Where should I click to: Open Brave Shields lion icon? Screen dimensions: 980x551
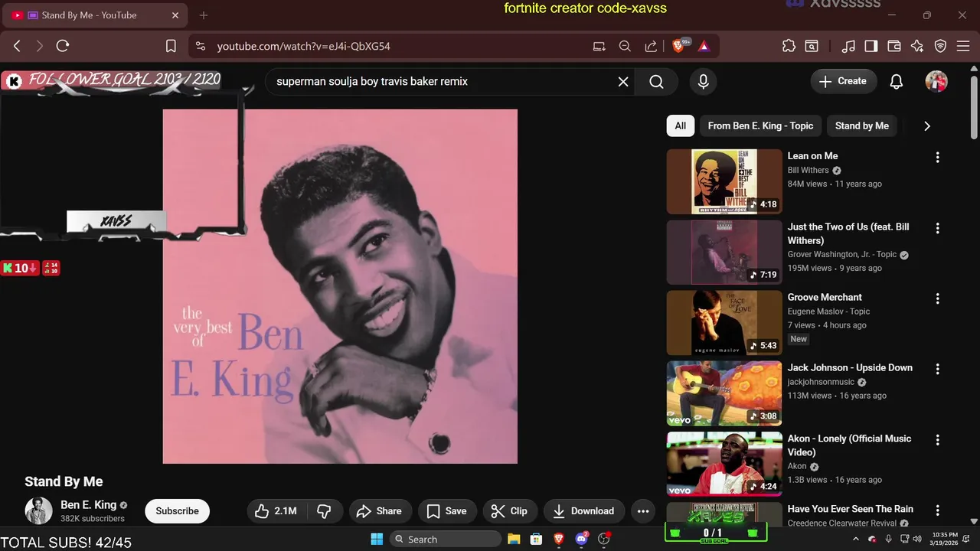(x=678, y=46)
